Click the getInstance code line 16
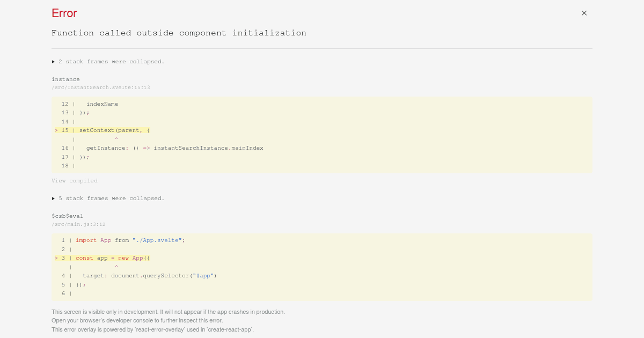Screen dimensions: 644x338 pyautogui.click(x=162, y=148)
